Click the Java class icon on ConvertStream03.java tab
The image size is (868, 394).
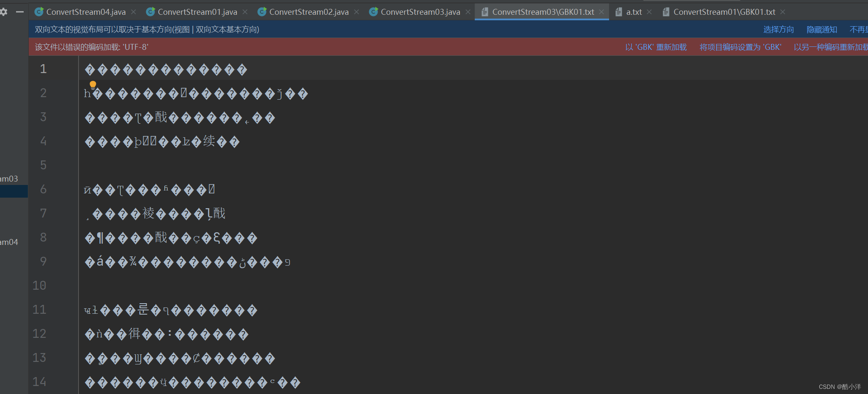tap(373, 12)
